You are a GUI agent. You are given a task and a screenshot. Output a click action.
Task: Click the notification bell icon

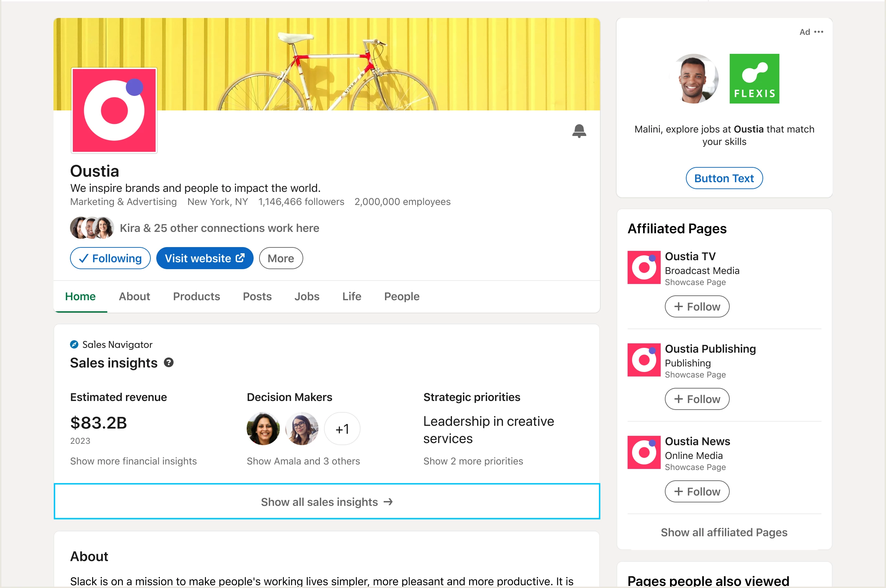(x=579, y=131)
